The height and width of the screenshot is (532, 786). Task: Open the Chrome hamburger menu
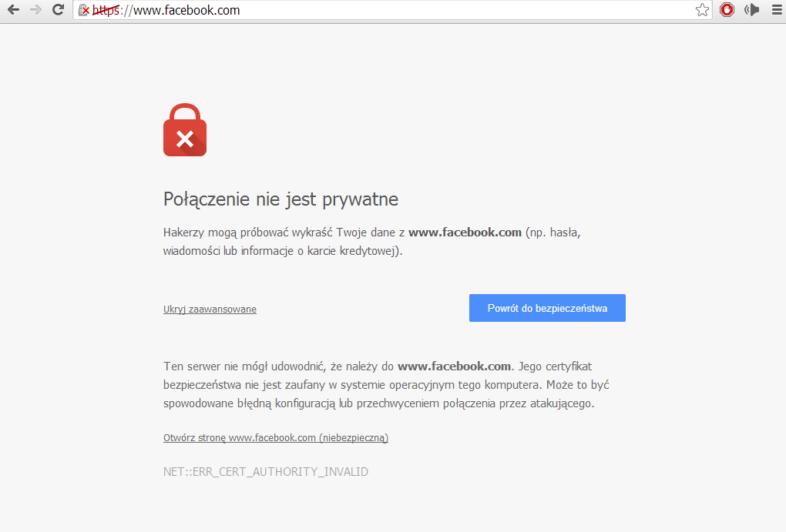click(x=777, y=10)
